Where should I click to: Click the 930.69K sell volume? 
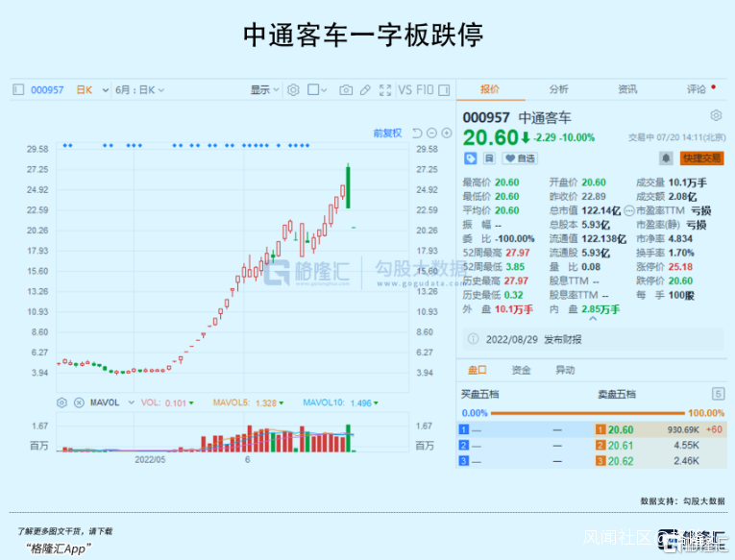[683, 429]
